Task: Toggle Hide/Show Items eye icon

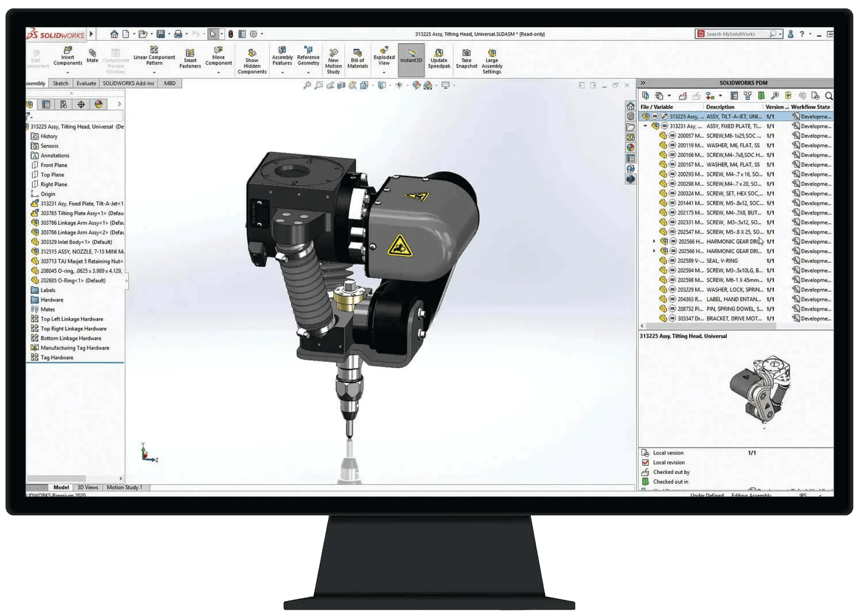Action: [399, 85]
